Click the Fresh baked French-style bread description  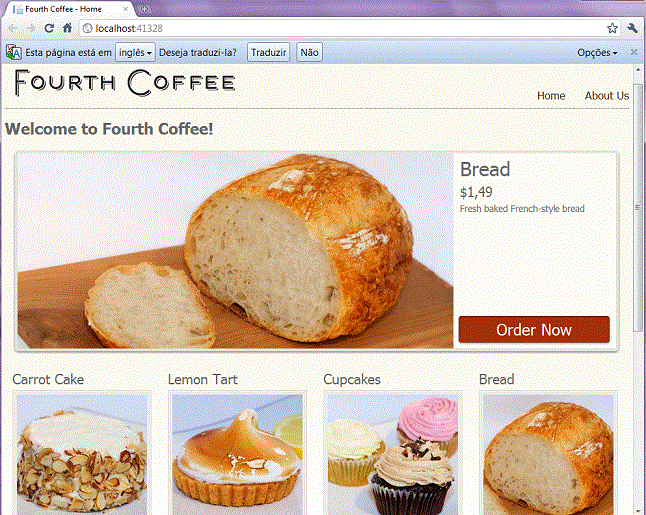[522, 209]
